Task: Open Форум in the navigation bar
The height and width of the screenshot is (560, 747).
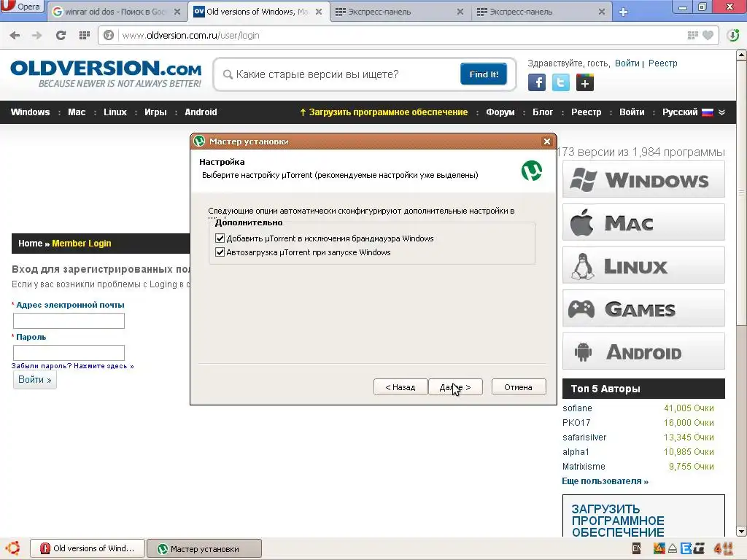Action: tap(500, 112)
